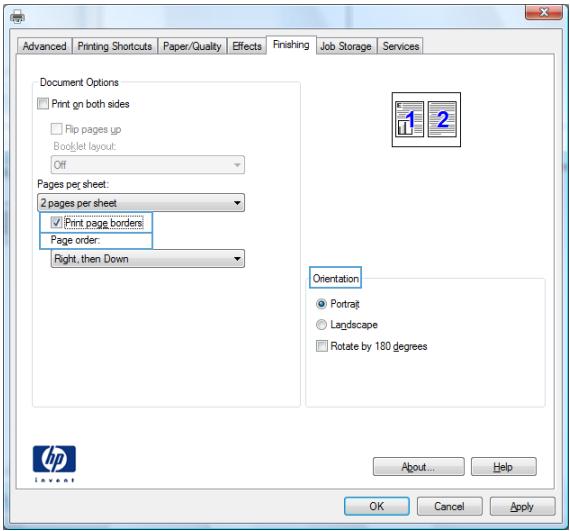Go to the Job Storage tab
Screen dimensions: 570x531
(x=346, y=46)
